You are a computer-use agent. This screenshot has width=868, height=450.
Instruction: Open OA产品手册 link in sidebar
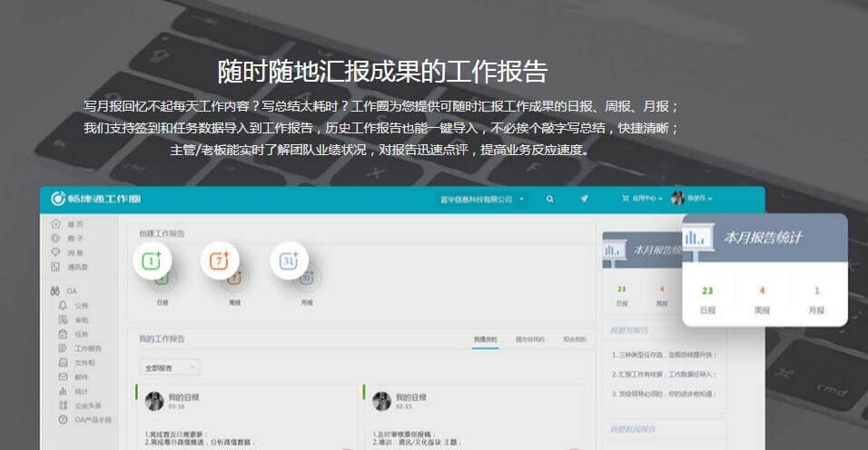point(91,419)
